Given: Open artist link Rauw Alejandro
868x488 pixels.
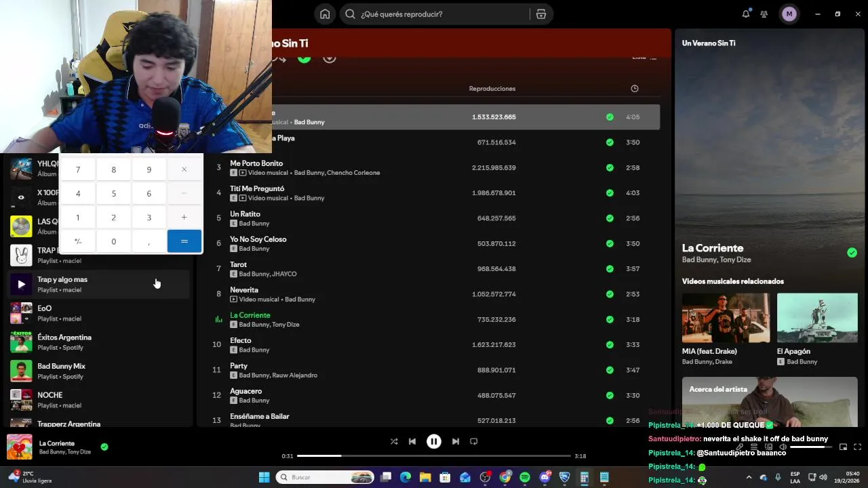Looking at the screenshot, I should (294, 375).
